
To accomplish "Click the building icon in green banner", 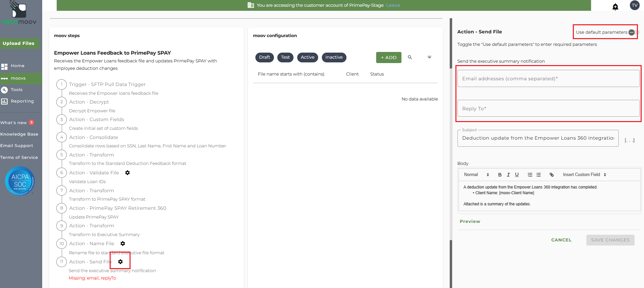I will coord(251,5).
